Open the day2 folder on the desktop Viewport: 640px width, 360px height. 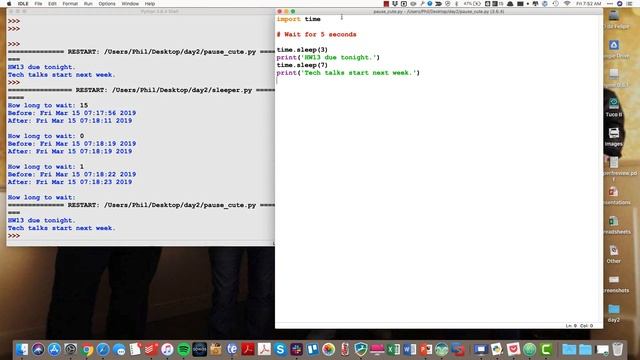[x=613, y=313]
